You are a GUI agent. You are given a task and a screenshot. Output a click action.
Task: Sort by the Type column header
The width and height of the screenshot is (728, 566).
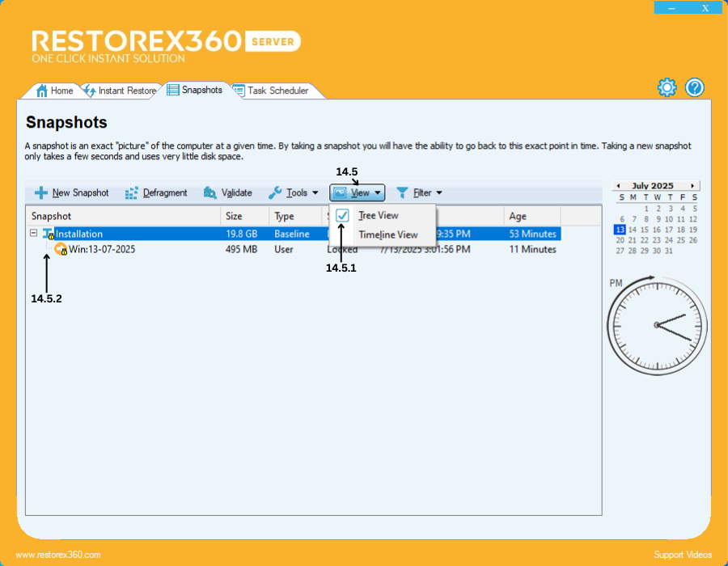pyautogui.click(x=295, y=216)
